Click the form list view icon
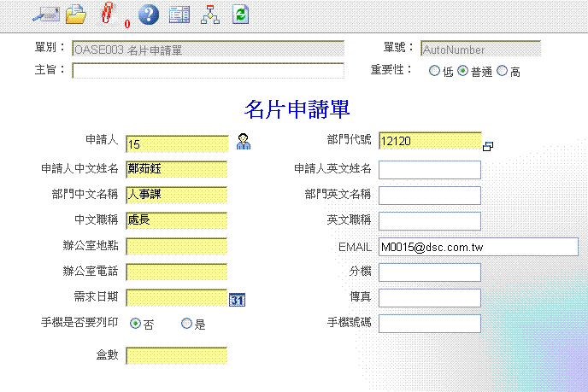588x392 pixels. 179,14
